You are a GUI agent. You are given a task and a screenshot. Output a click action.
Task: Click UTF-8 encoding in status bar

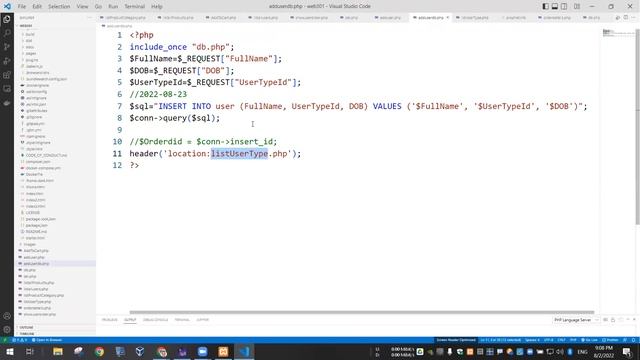(x=549, y=340)
